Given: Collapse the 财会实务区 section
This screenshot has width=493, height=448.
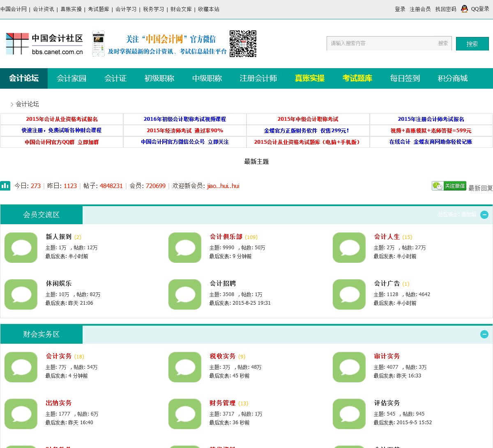Looking at the screenshot, I should pyautogui.click(x=484, y=334).
